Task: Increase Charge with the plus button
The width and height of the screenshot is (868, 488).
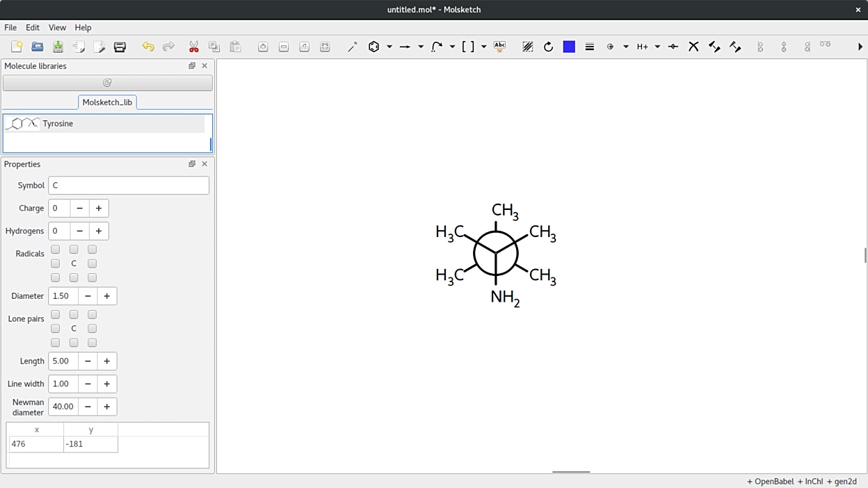Action: pyautogui.click(x=99, y=209)
